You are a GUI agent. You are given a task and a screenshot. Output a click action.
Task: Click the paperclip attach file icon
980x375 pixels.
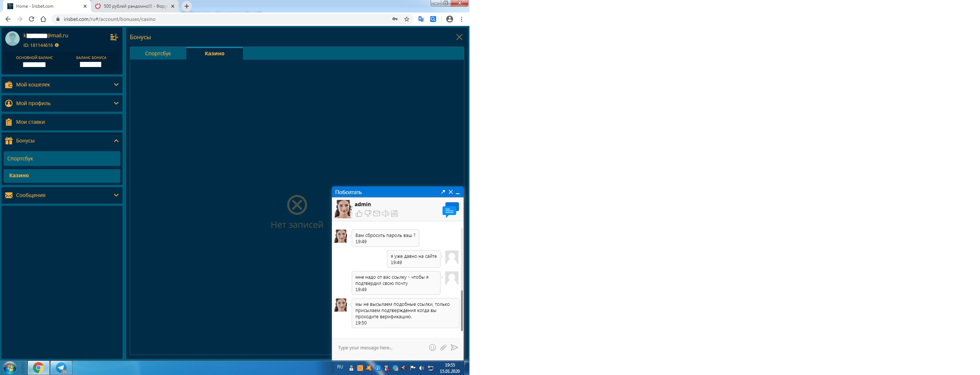(x=443, y=348)
